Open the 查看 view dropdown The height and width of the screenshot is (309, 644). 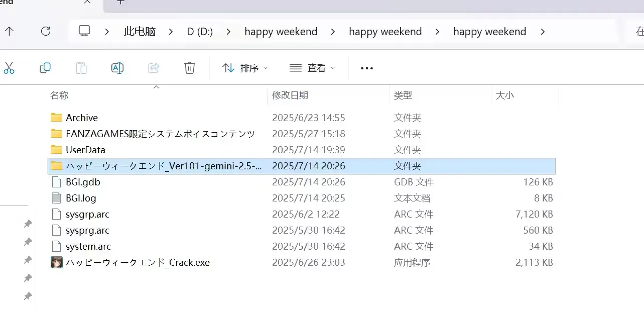[x=313, y=68]
